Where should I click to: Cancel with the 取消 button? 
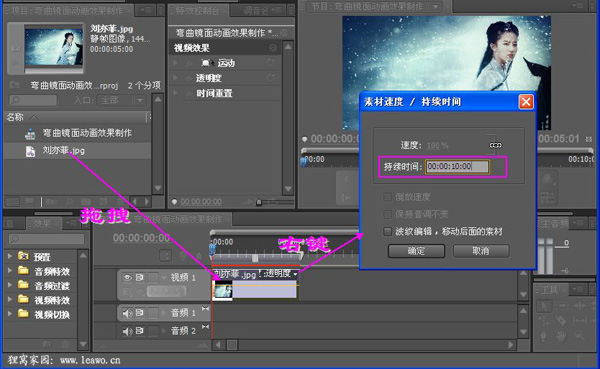click(x=481, y=251)
